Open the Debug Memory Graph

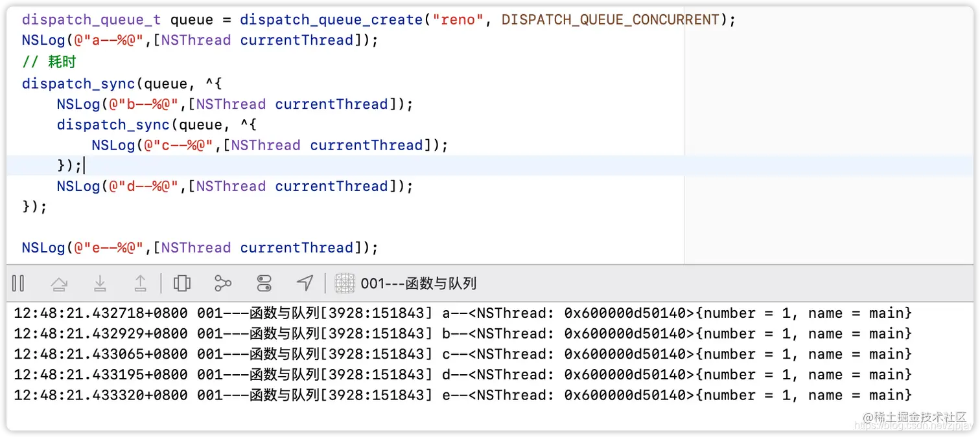(223, 283)
